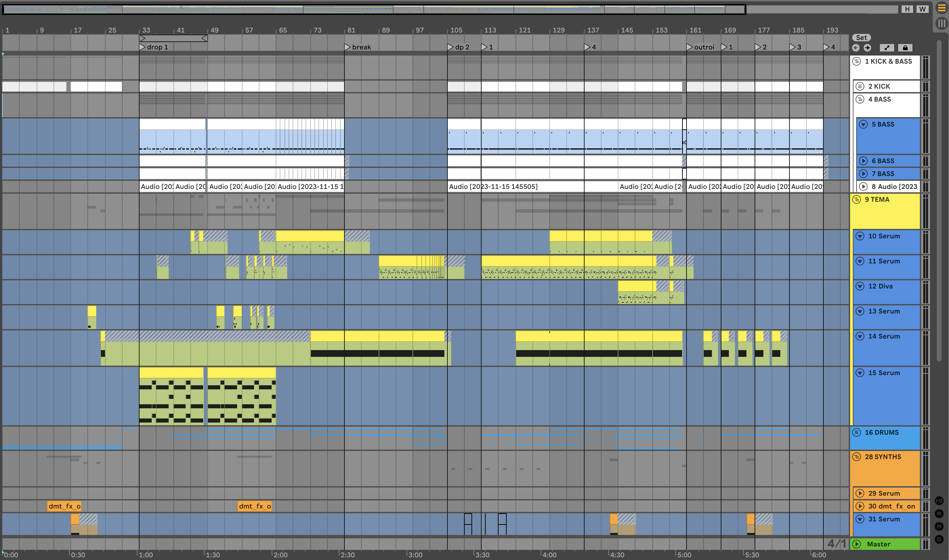This screenshot has height=560, width=949.
Task: Select the '30 dmt_fx_on' track title
Action: pos(891,506)
